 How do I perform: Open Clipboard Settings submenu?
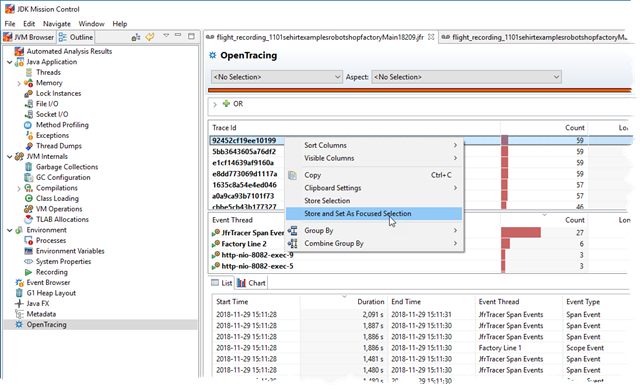374,188
